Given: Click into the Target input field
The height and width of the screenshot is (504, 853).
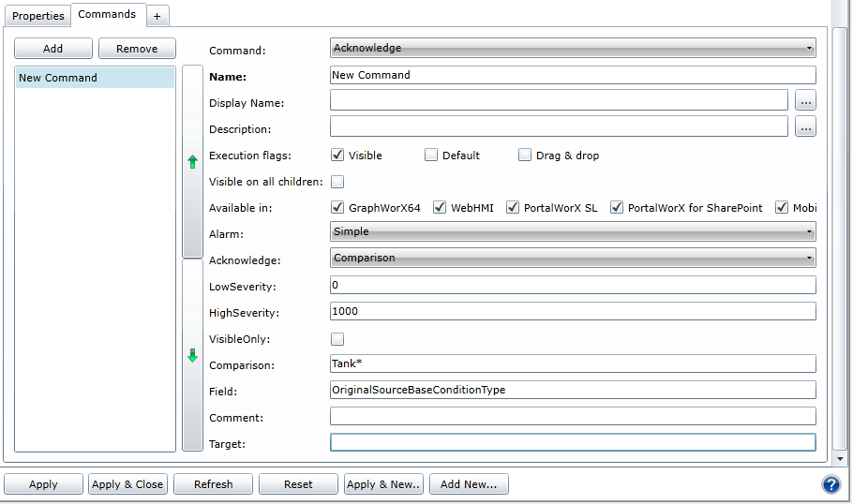Looking at the screenshot, I should (573, 442).
